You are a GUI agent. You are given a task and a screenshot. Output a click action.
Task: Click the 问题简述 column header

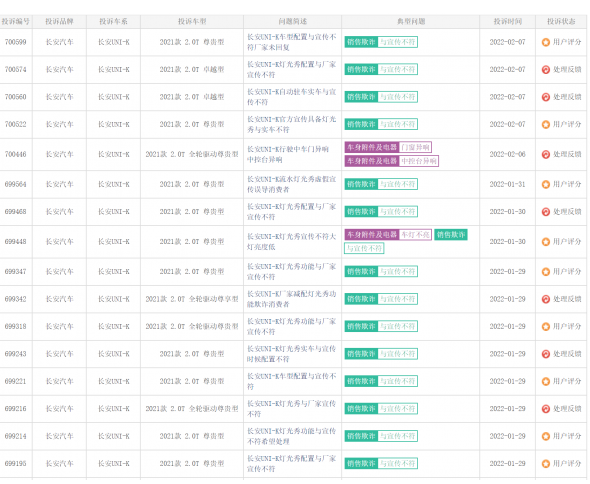pyautogui.click(x=292, y=21)
